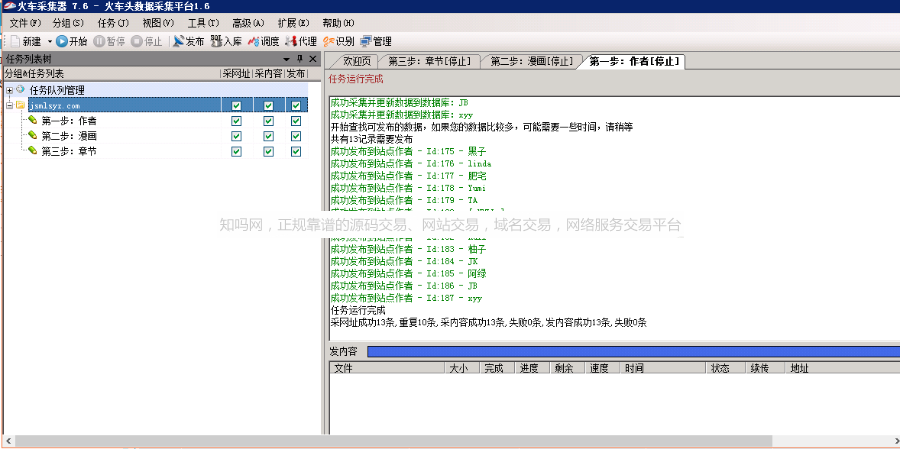
Task: Open the 代理 proxy tool
Action: pos(301,41)
